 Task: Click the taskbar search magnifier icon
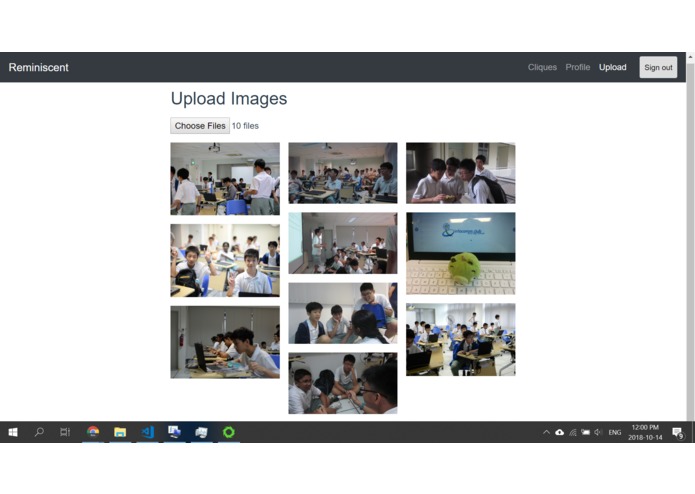(x=39, y=432)
